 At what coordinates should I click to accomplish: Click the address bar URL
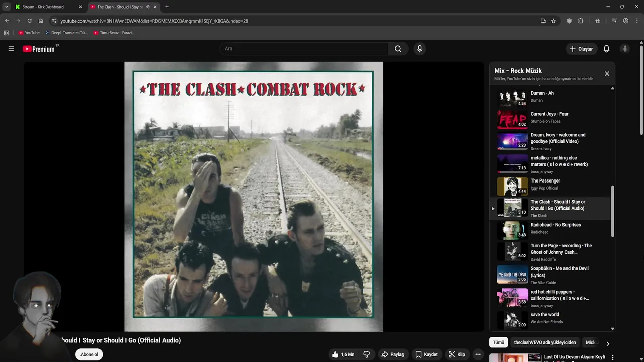coord(154,21)
